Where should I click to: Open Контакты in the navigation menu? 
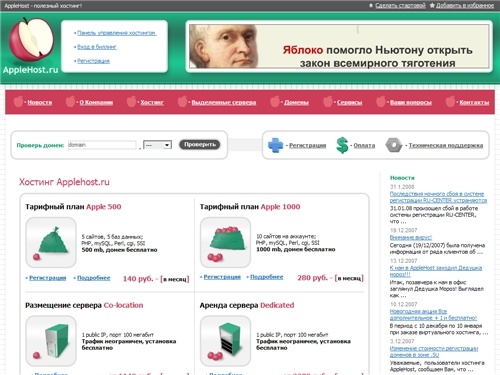point(474,102)
